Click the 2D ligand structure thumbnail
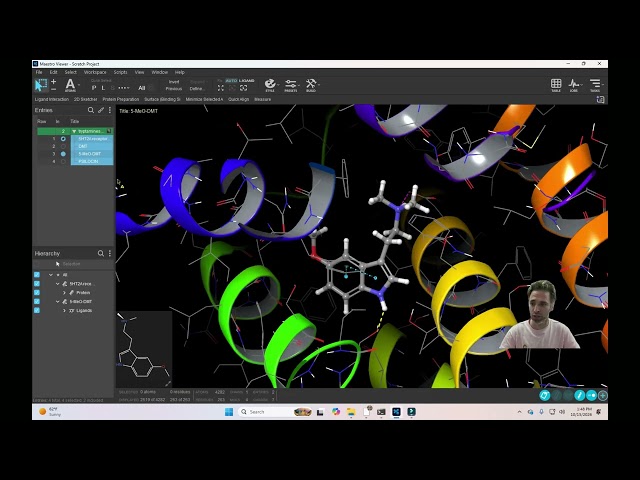640x480 pixels. pos(144,349)
